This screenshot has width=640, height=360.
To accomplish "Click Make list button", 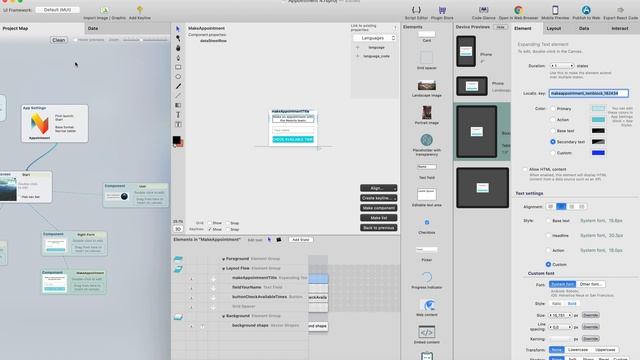I will (x=378, y=218).
